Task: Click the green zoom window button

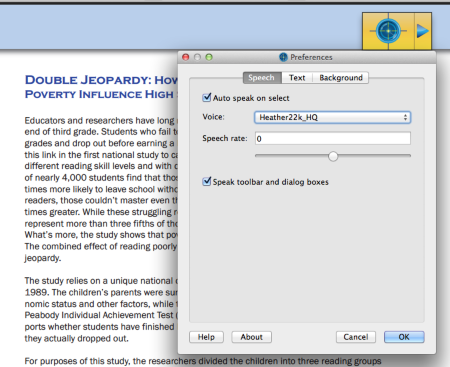Action: (209, 57)
